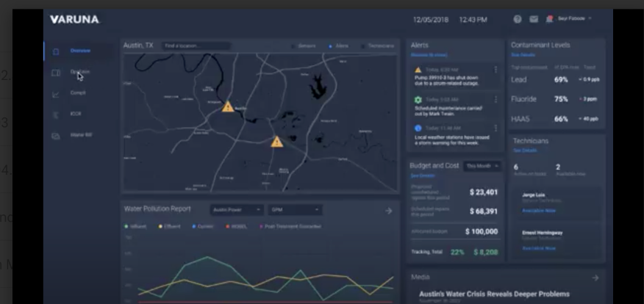Image resolution: width=644 pixels, height=304 pixels.
Task: Toggle the red legend series in chart
Action: 237,226
